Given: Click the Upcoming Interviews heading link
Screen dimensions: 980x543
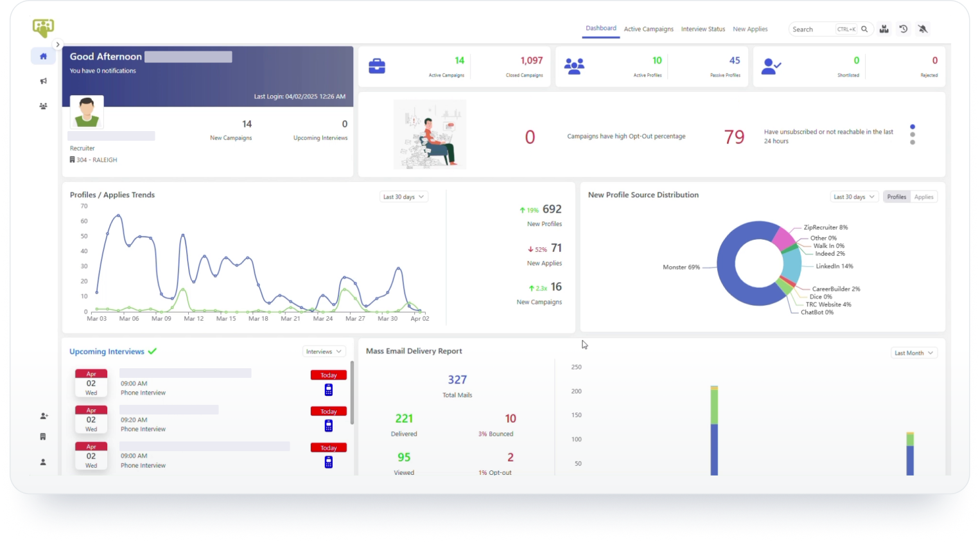Looking at the screenshot, I should pos(107,352).
